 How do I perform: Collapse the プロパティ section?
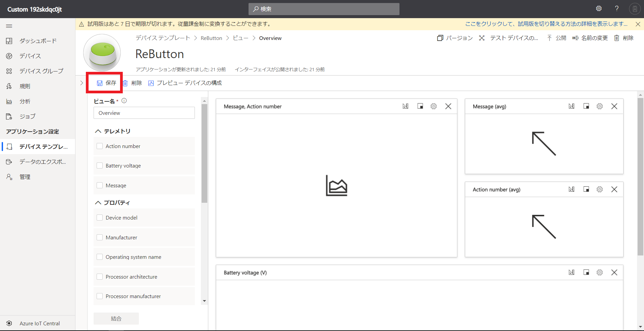[98, 203]
